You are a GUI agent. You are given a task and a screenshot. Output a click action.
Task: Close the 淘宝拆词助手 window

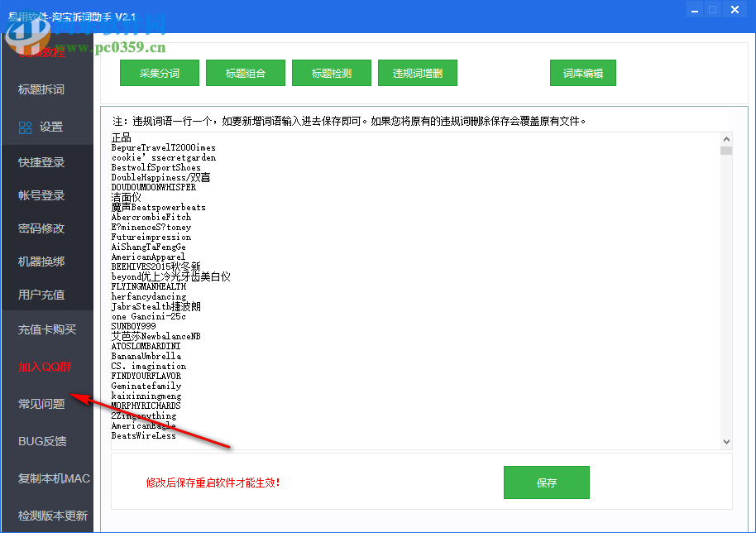[734, 10]
